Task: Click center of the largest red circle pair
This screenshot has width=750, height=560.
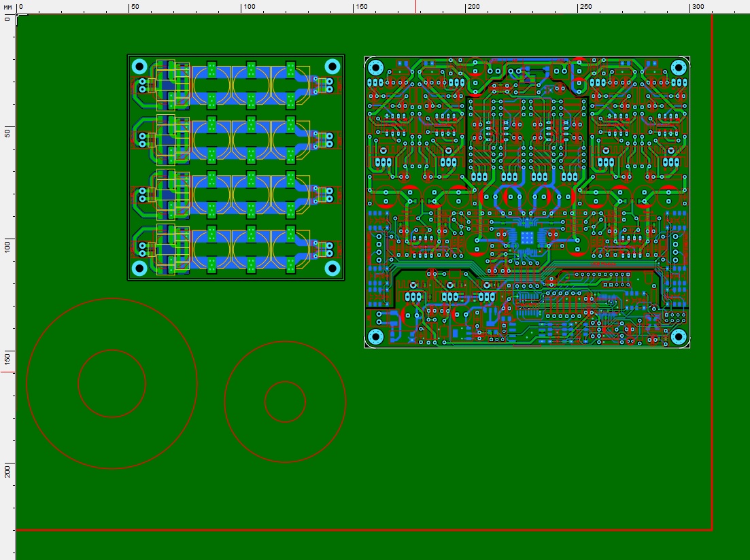Action: (x=112, y=383)
